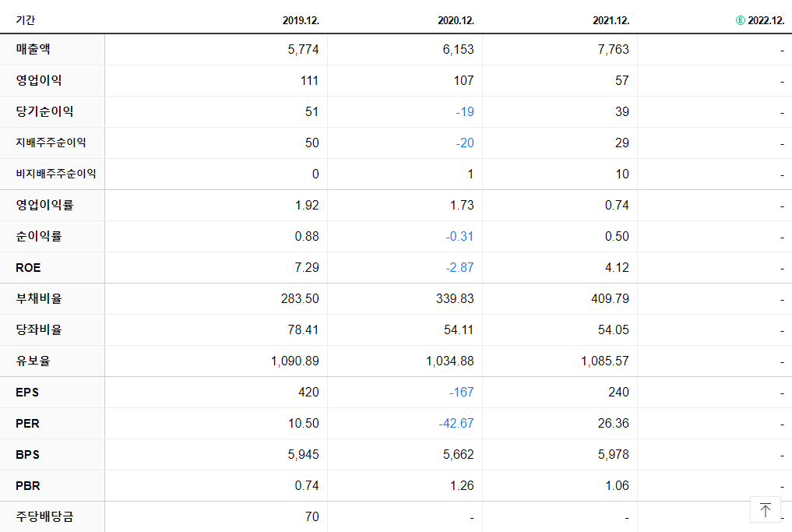This screenshot has height=532, width=792.
Task: Select the 420 EPS value
Action: tap(308, 392)
